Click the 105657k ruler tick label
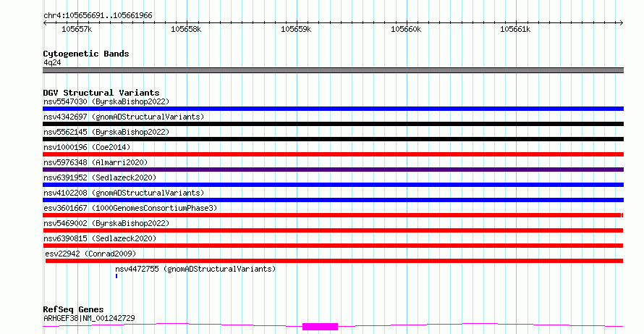This screenshot has height=334, width=644. (x=77, y=29)
